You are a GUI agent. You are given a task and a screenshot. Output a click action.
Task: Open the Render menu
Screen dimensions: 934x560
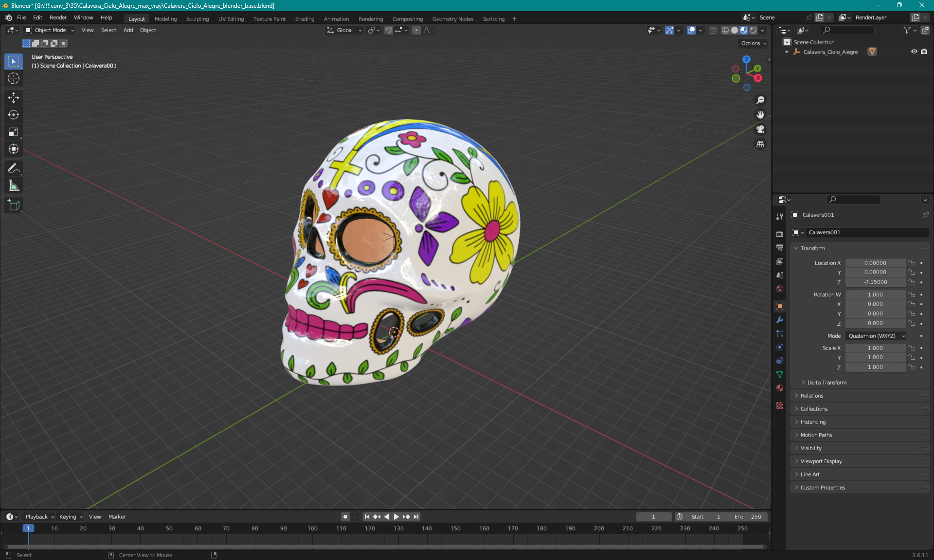point(58,17)
